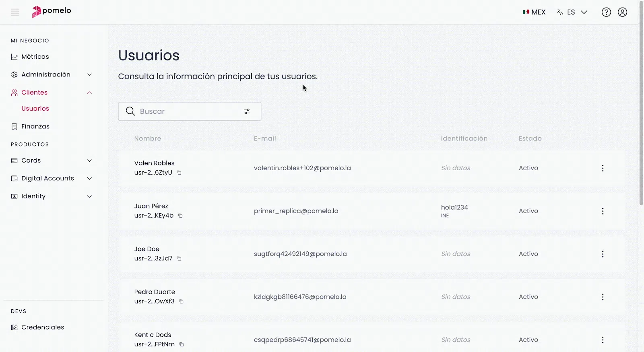Screen dimensions: 644x352
Task: Copy user ID for Kent c Dods
Action: coord(182,344)
